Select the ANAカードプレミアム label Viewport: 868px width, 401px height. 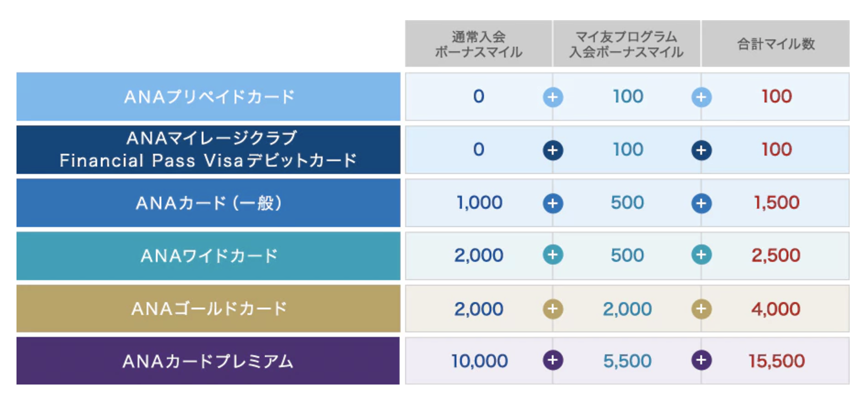[208, 361]
